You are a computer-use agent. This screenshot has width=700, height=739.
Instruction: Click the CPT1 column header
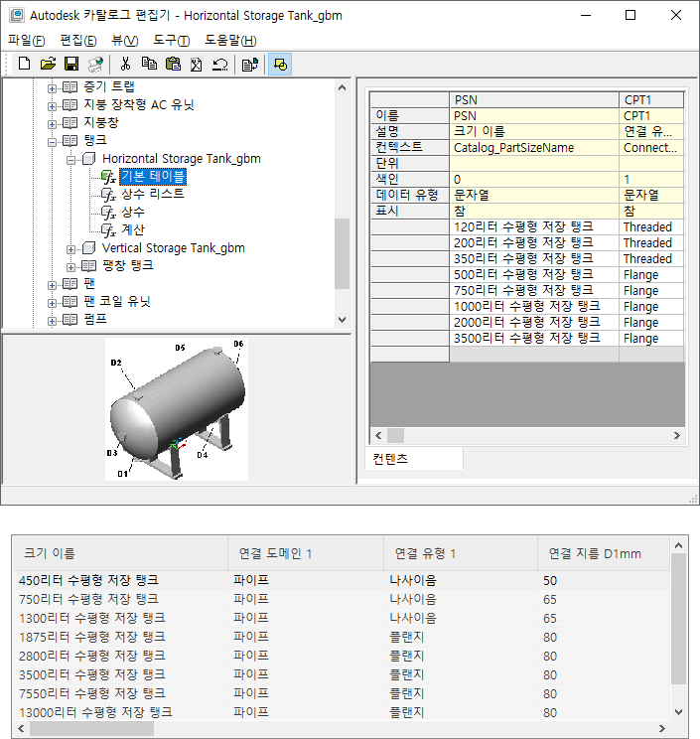pos(651,100)
